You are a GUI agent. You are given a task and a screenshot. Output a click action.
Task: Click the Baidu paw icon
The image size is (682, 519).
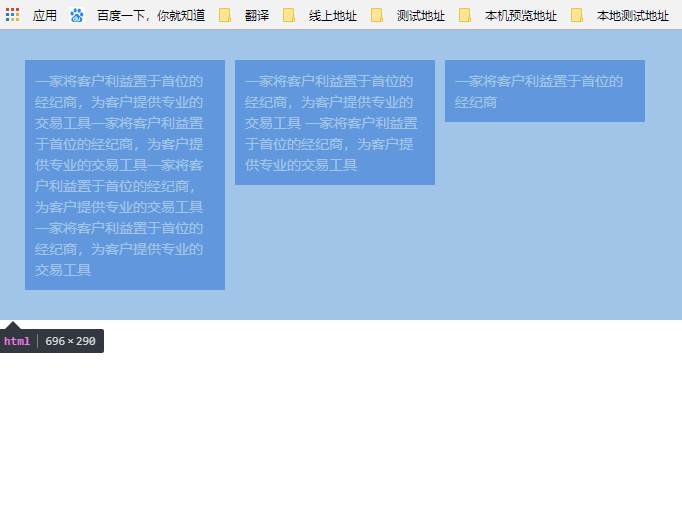tap(77, 15)
